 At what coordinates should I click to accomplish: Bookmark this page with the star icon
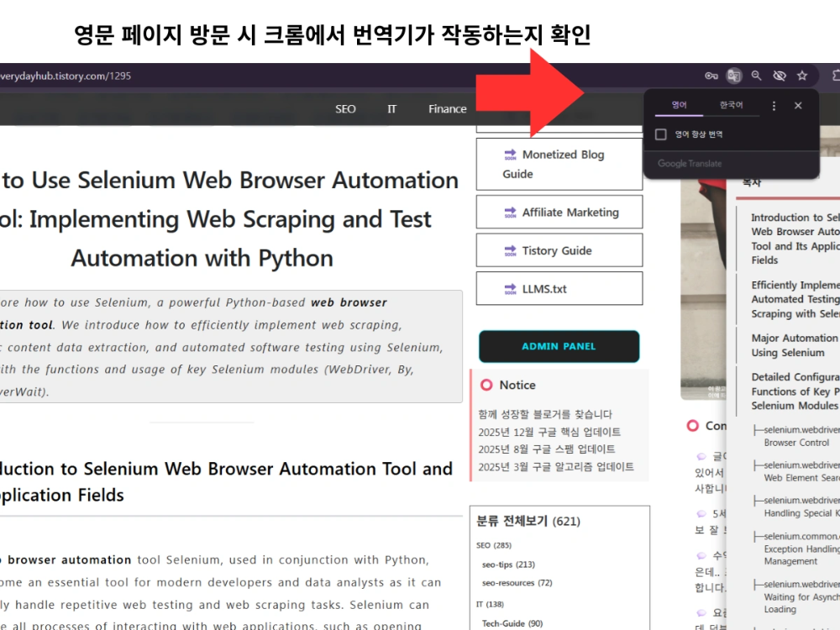802,76
